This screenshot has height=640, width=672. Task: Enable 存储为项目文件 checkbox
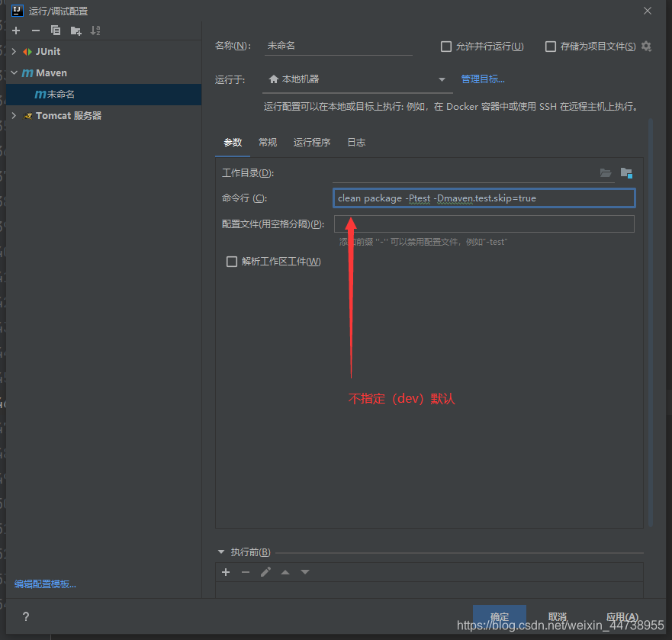pyautogui.click(x=551, y=47)
